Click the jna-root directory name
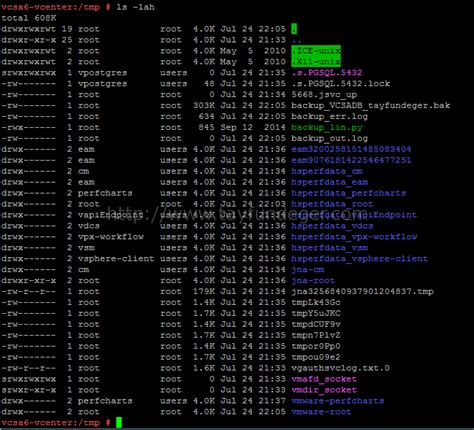Viewport: 474px width, 430px height. [x=313, y=280]
